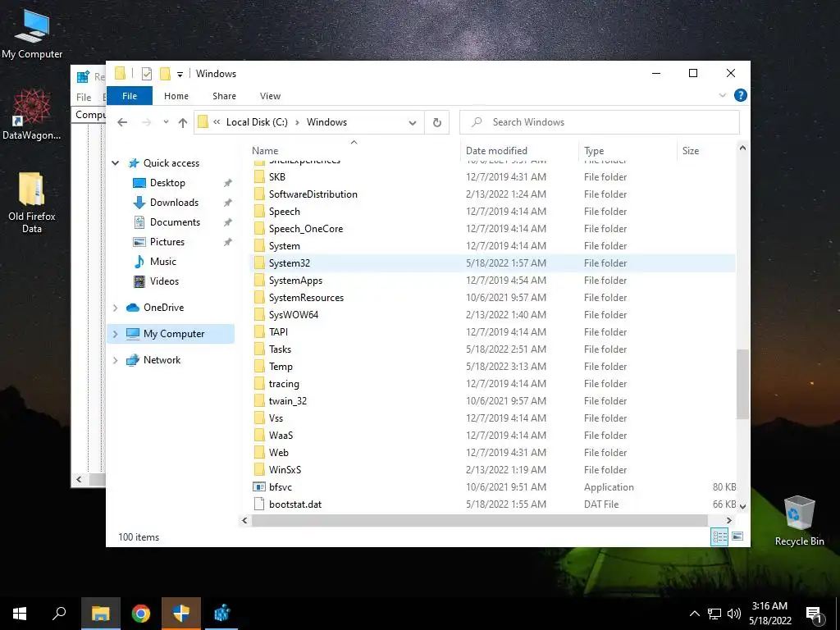Click the New folder quick access toolbar icon

165,74
